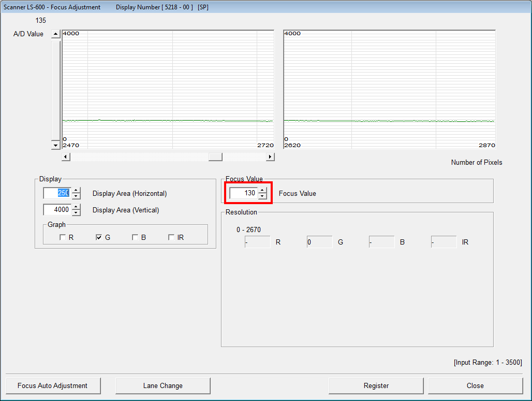
Task: Click the A/D Value scrollbar down arrow
Action: pos(56,145)
